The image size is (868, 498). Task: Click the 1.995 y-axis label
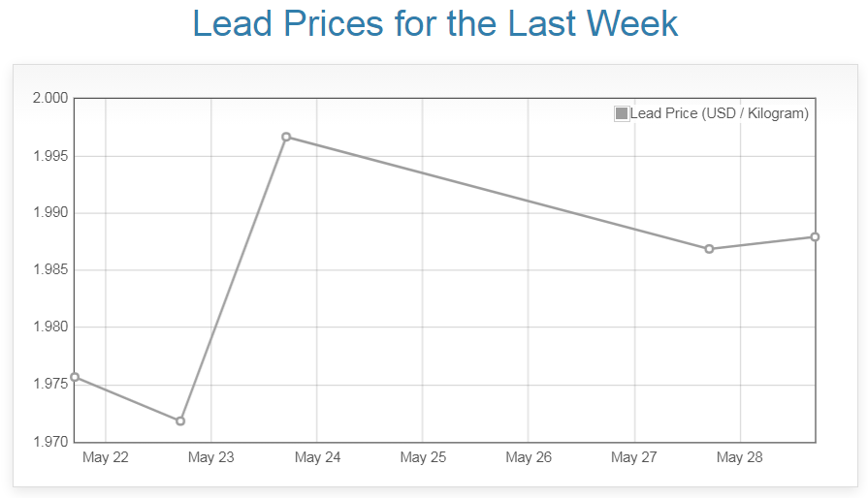point(50,156)
